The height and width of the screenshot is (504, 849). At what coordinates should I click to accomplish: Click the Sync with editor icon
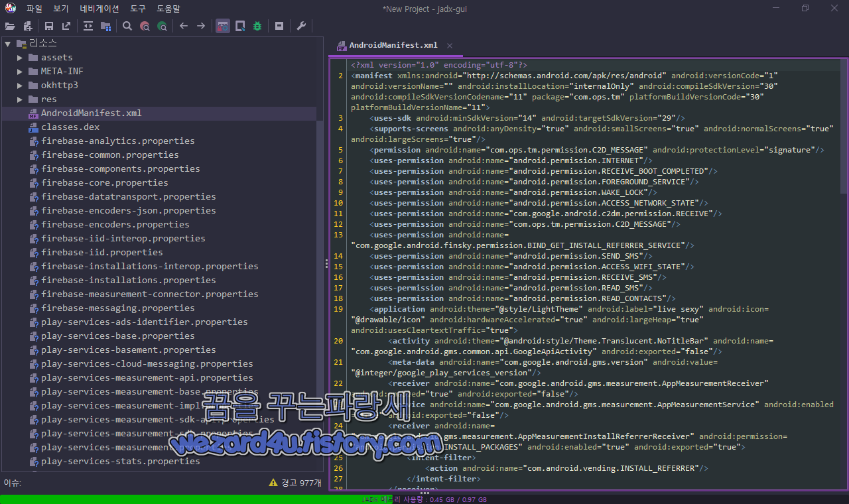88,26
